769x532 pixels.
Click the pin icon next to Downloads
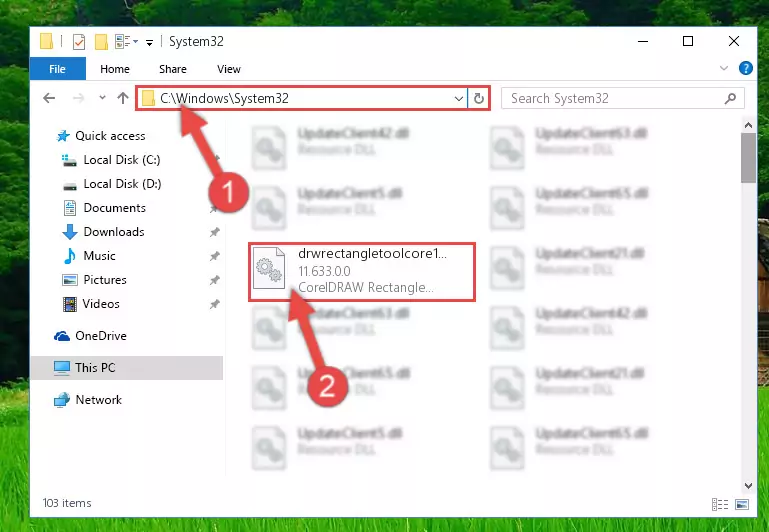[x=214, y=232]
